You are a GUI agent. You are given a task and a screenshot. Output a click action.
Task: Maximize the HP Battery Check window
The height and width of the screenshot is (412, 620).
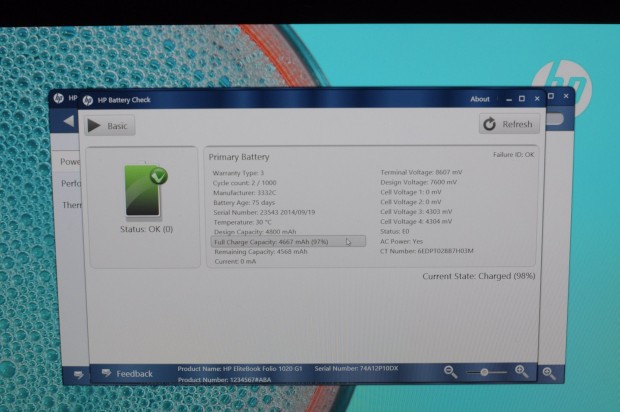(x=521, y=99)
